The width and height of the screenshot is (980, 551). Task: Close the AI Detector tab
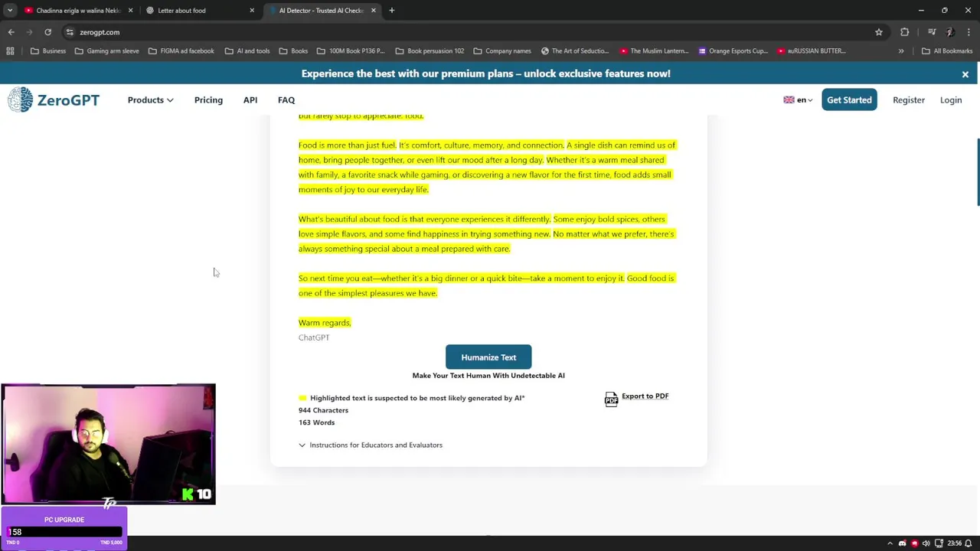click(x=374, y=11)
